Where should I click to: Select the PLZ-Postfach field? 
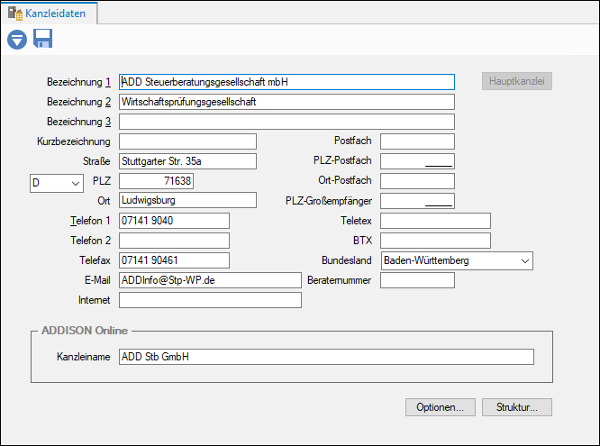tap(417, 161)
